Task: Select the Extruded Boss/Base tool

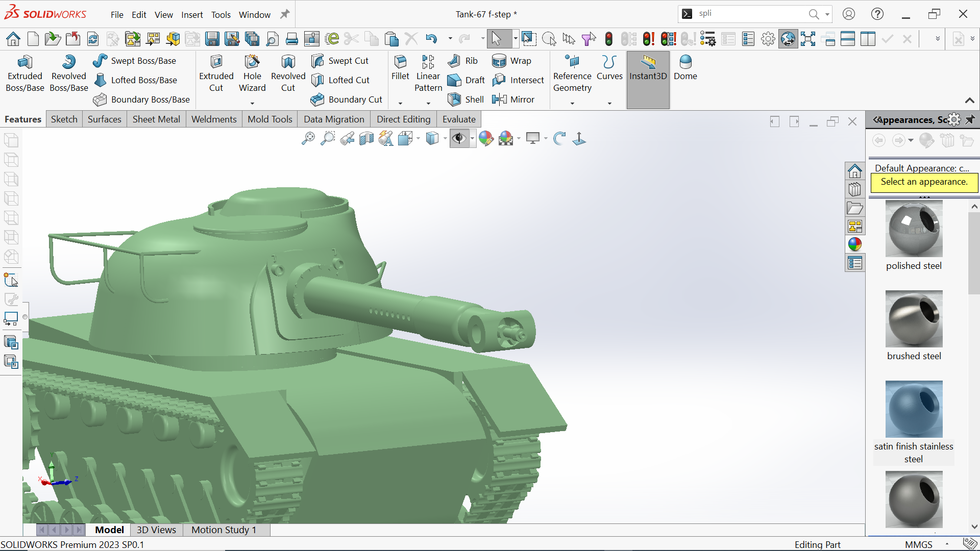Action: [x=24, y=74]
